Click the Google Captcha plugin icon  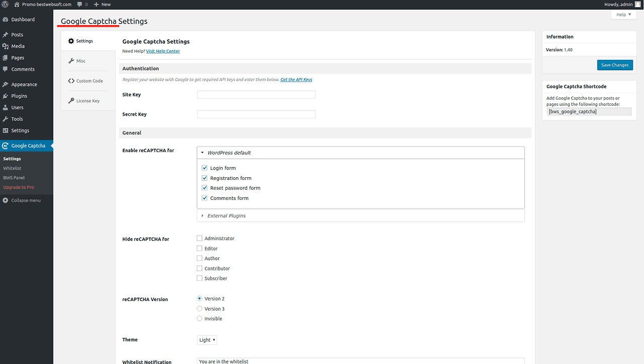(x=6, y=146)
